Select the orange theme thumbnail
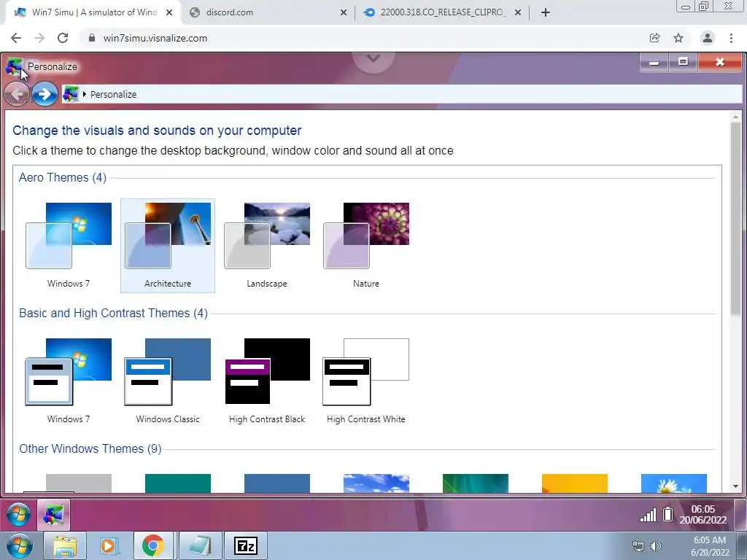The image size is (747, 560). tap(575, 483)
